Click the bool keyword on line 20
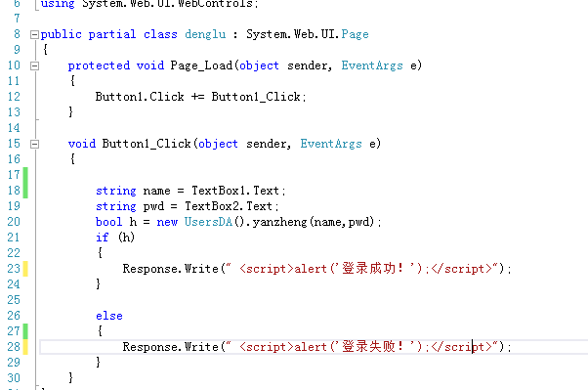This screenshot has height=390, width=588. 108,222
